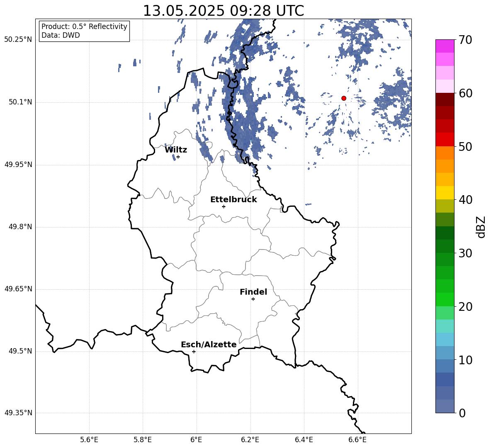
Task: Click the dBZ colorbar axis label
Action: pyautogui.click(x=481, y=227)
